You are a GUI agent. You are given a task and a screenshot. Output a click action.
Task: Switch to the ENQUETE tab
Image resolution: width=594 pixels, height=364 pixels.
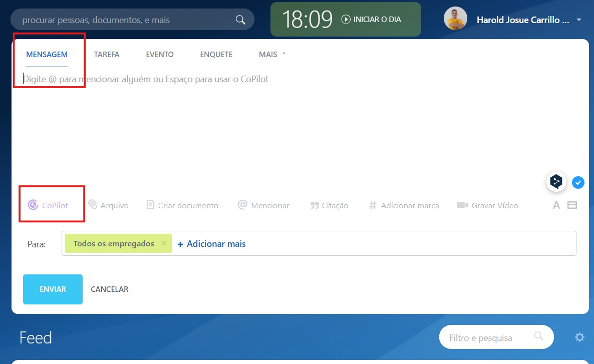click(216, 54)
